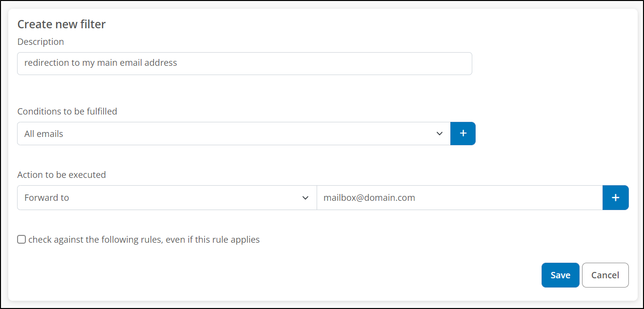Click the 'Action to be executed' label
This screenshot has width=644, height=309.
(61, 174)
